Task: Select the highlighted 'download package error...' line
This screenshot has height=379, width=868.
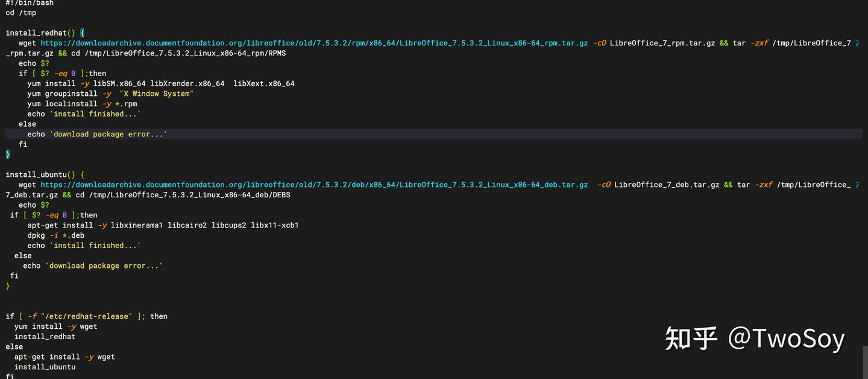Action: click(107, 133)
